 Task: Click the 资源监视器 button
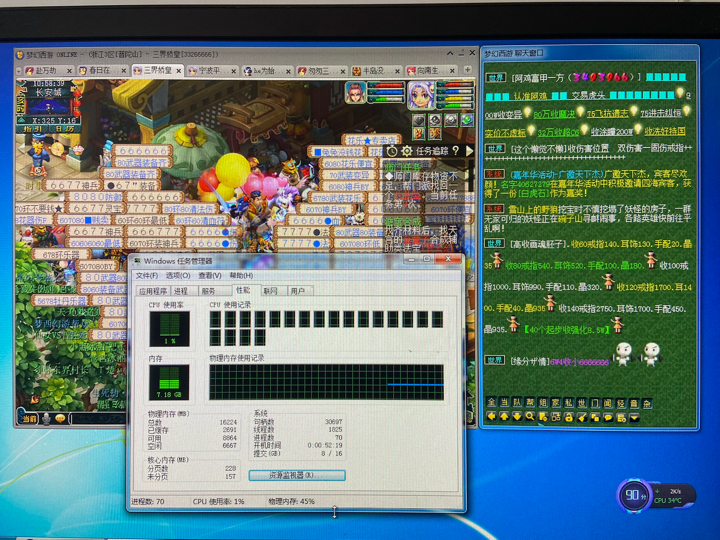click(297, 475)
